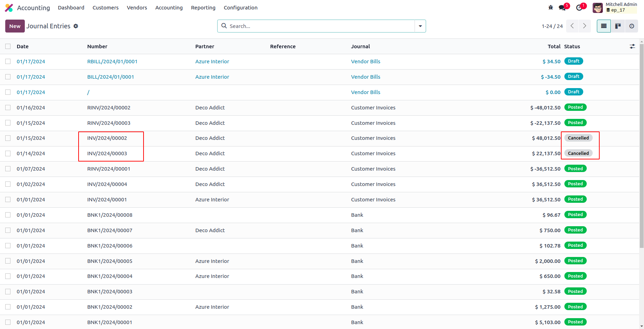Expand the search options dropdown arrow
644x329 pixels.
420,26
